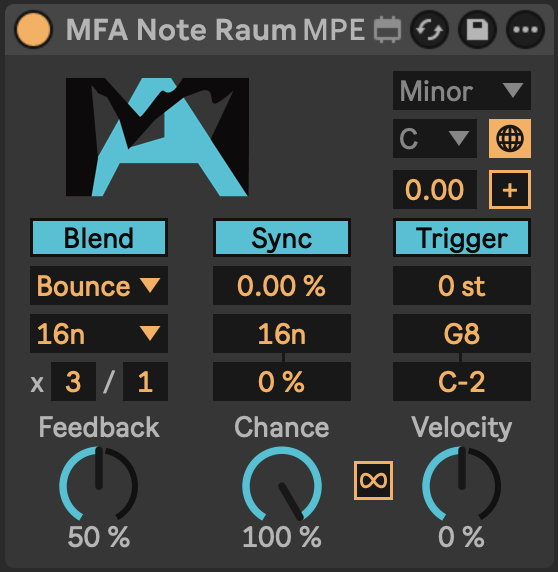Click the Max for Live device icon
Viewport: 558px width, 572px height.
point(387,30)
